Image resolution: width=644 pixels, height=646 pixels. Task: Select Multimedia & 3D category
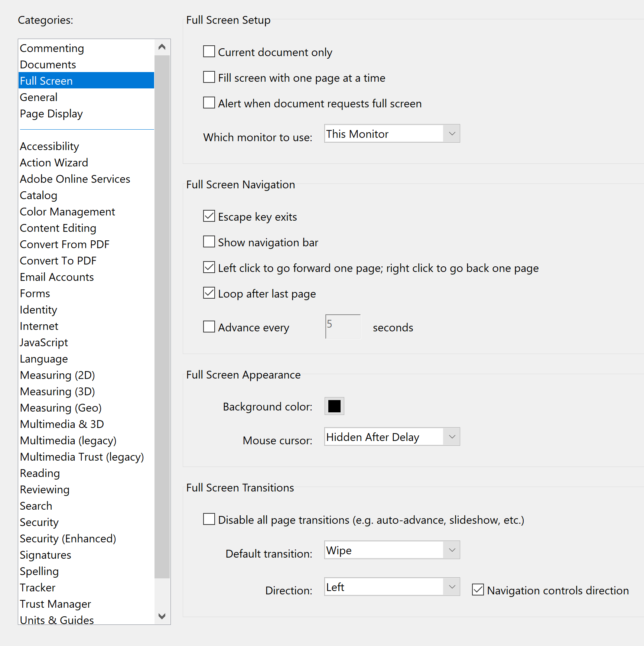[x=86, y=424]
